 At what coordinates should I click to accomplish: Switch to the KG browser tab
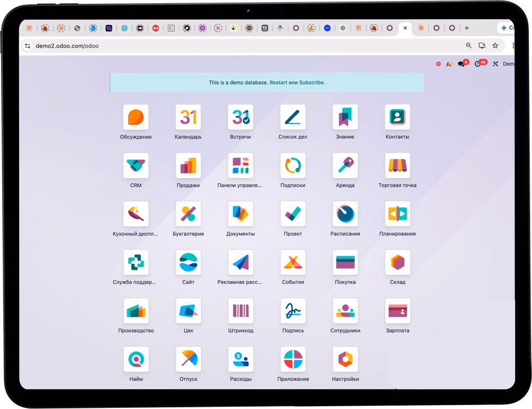tap(265, 28)
